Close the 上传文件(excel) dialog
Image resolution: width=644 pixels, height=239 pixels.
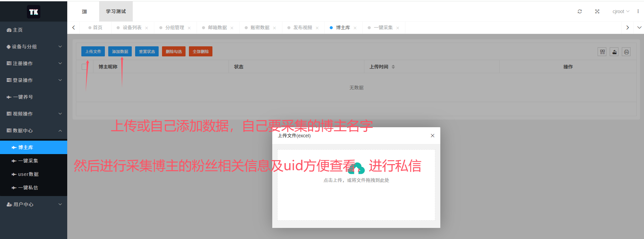click(433, 136)
